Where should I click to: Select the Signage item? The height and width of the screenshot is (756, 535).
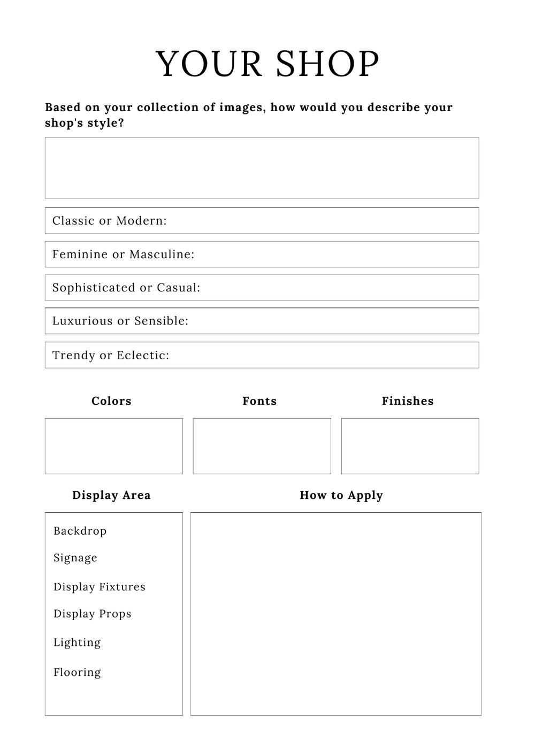click(x=75, y=558)
